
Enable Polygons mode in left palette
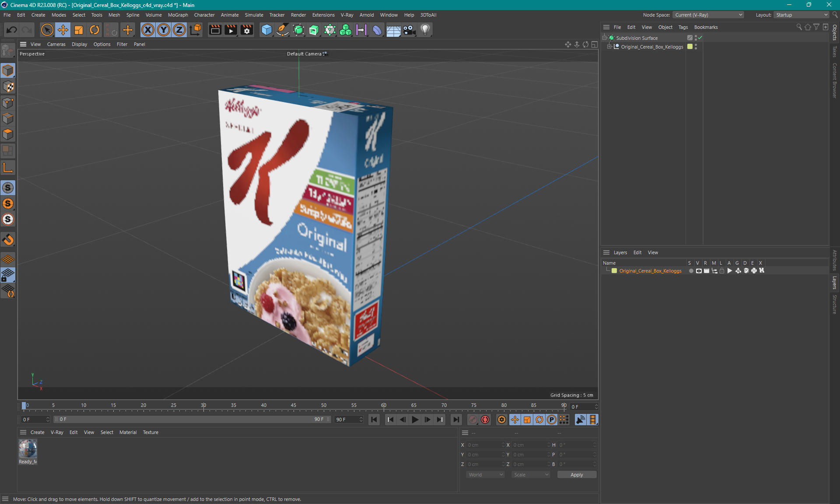8,134
